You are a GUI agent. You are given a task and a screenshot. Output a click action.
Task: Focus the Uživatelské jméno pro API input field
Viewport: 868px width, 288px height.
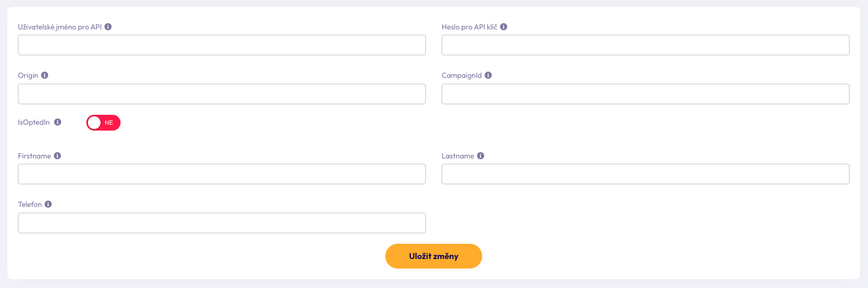[x=222, y=45]
